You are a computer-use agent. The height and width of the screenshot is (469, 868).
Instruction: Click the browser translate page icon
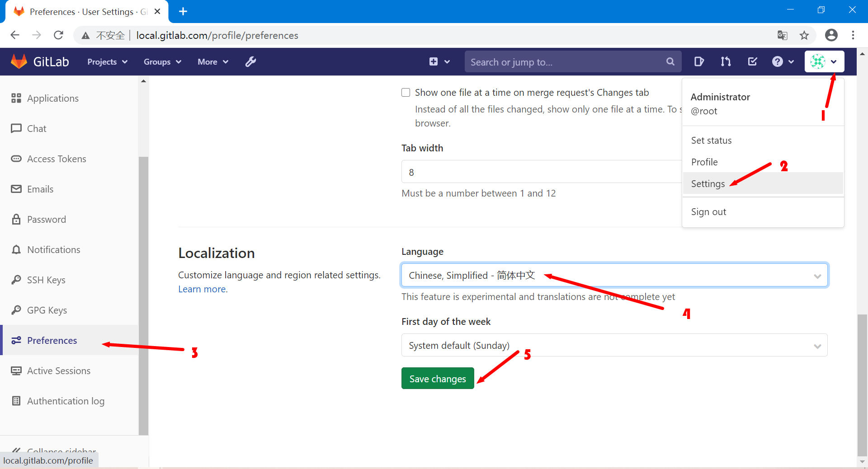pos(782,35)
